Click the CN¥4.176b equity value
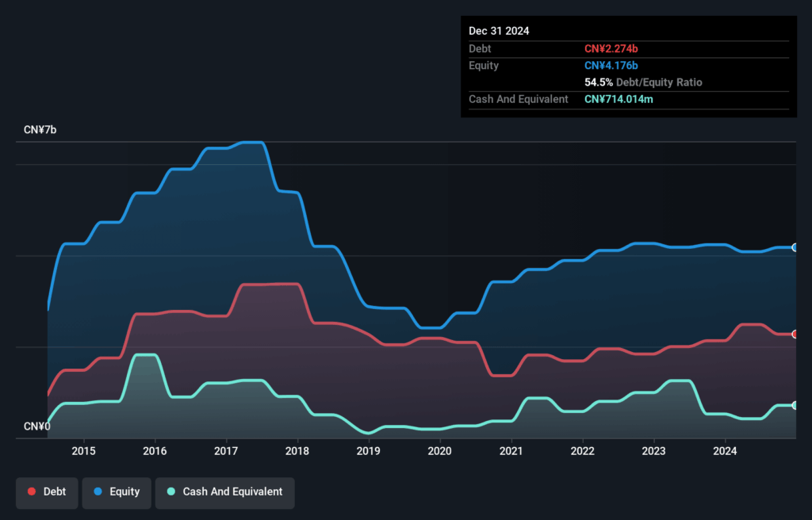Image resolution: width=812 pixels, height=520 pixels. [611, 65]
